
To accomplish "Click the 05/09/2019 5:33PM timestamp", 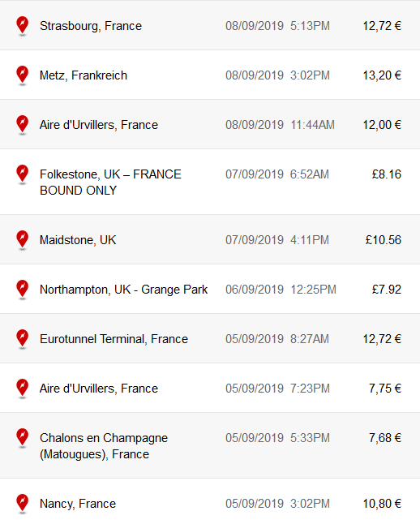I will tap(277, 438).
